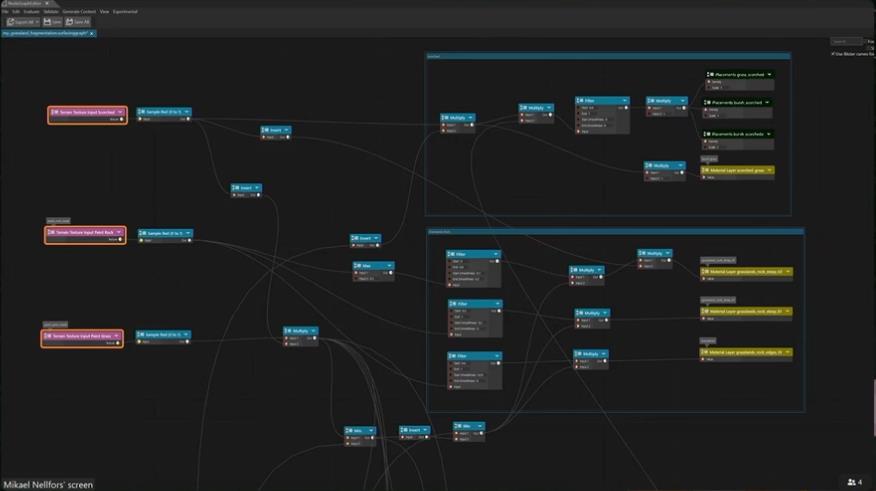
Task: Click the comment label above Paint Grass input
Action: [55, 325]
